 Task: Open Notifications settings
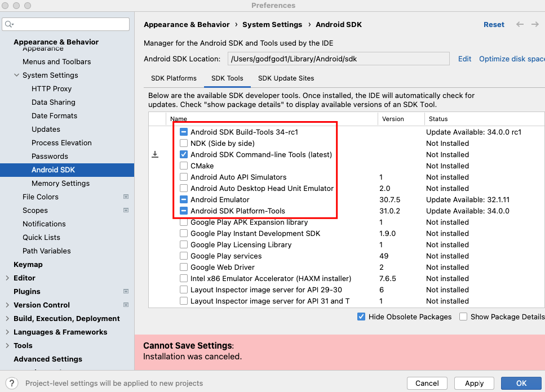coord(44,224)
